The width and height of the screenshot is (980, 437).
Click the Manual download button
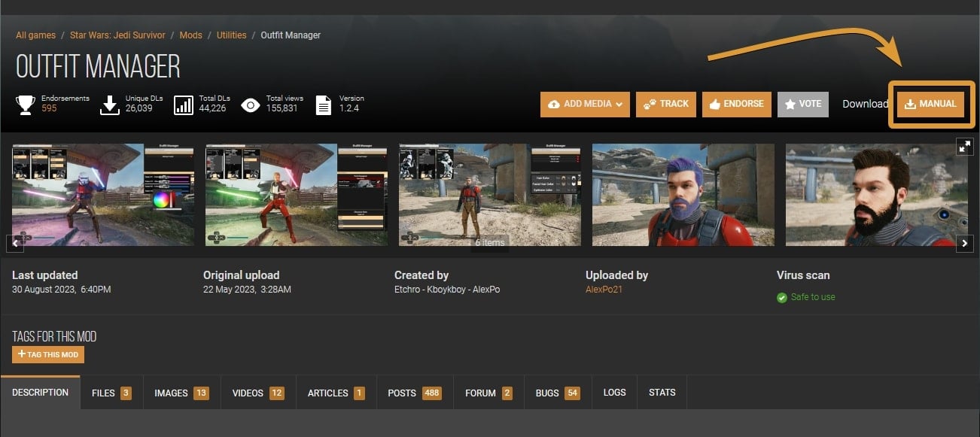[x=932, y=104]
